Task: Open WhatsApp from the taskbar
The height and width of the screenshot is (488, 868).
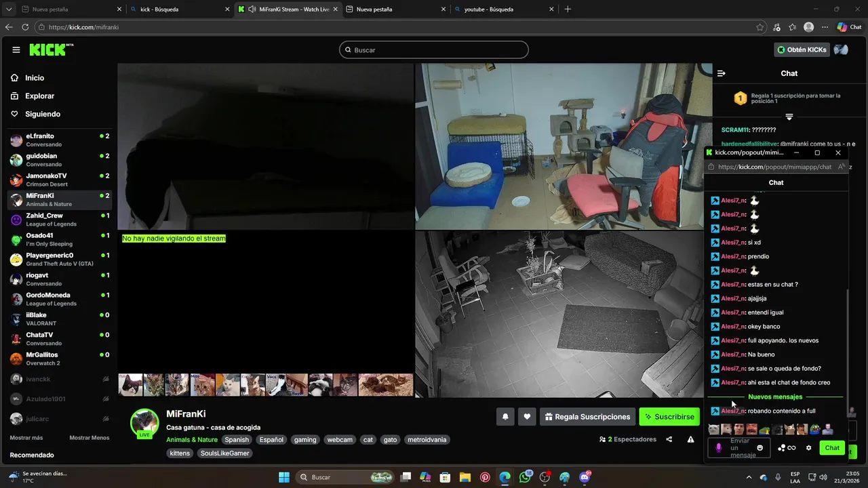Action: (x=525, y=477)
